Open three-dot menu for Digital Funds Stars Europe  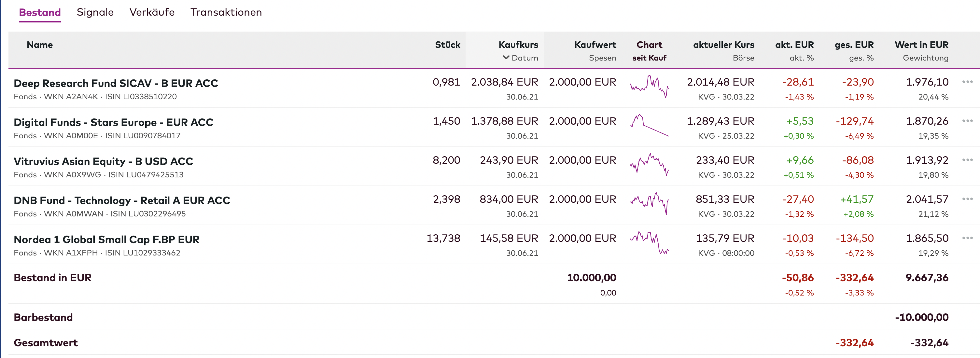(x=967, y=121)
